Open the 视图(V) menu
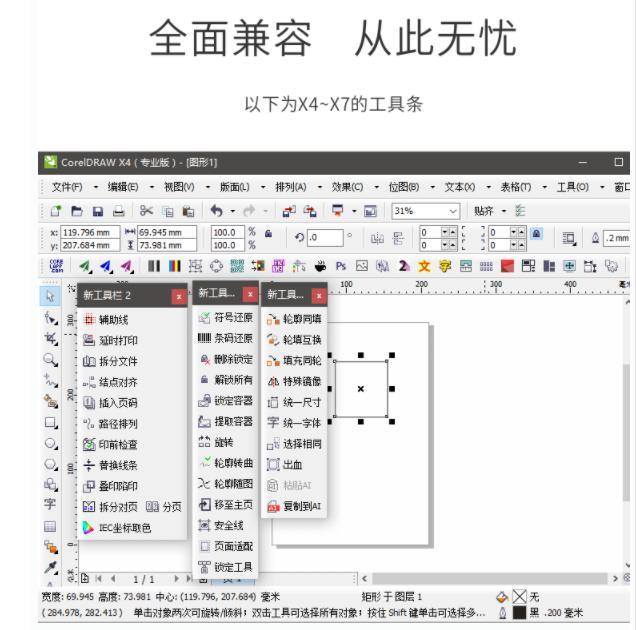 click(179, 187)
